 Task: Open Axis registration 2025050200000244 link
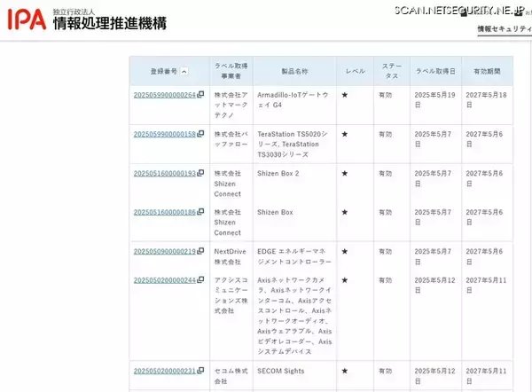tap(164, 280)
